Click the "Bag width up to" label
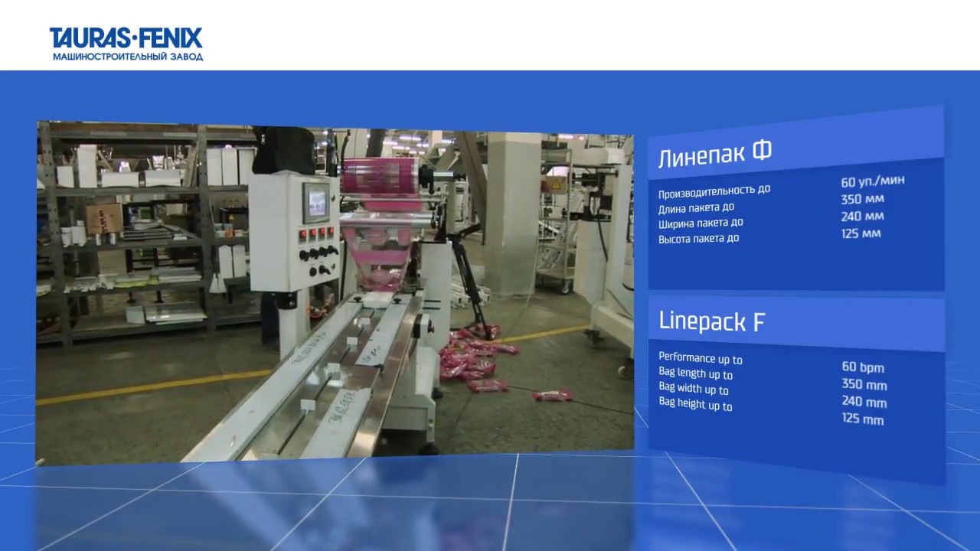Image resolution: width=980 pixels, height=551 pixels. click(x=693, y=389)
